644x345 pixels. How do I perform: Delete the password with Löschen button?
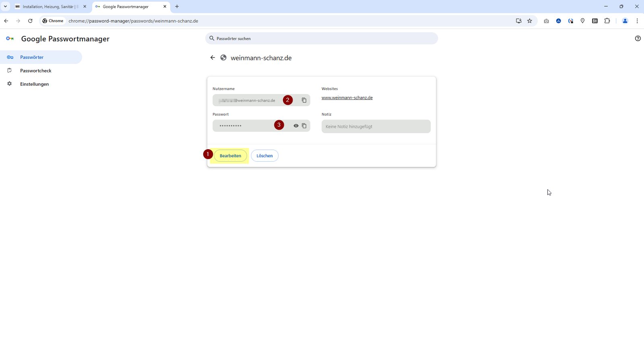[264, 156]
